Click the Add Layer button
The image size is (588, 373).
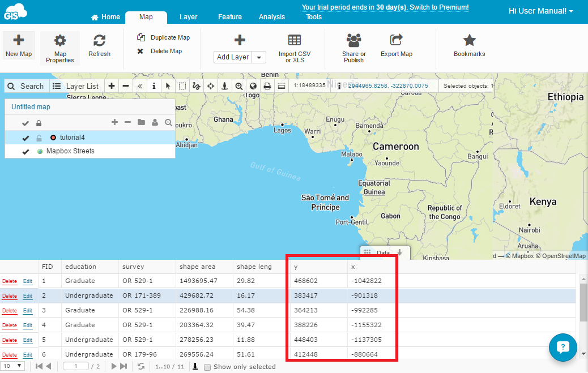pos(233,57)
